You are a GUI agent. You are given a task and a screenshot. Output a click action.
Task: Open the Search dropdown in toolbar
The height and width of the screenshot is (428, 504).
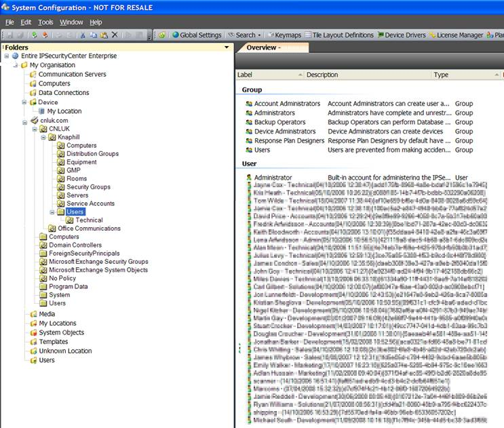pyautogui.click(x=244, y=35)
